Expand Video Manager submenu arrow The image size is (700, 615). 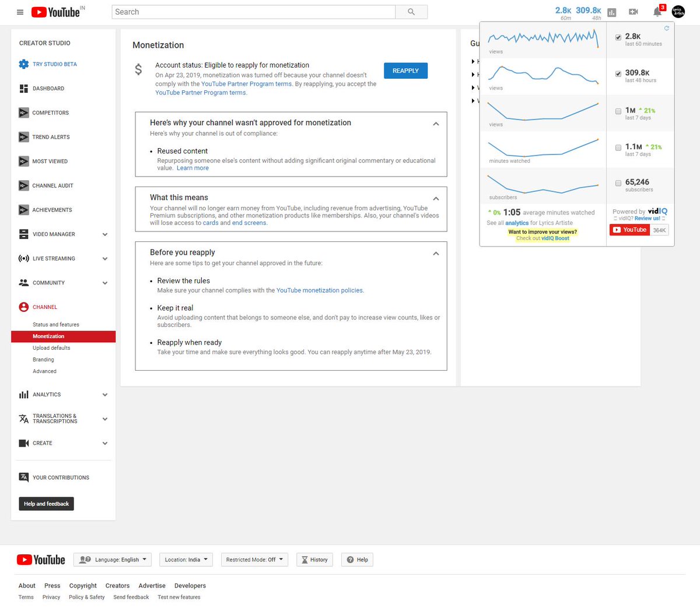click(x=105, y=234)
